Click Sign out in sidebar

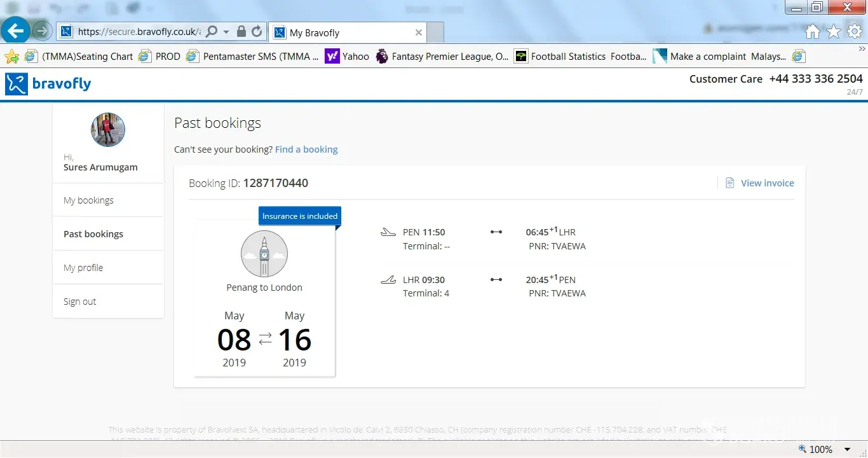point(80,302)
